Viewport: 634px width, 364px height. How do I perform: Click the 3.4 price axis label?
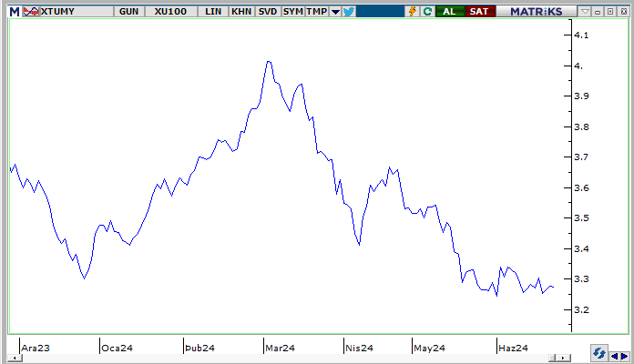pos(581,248)
